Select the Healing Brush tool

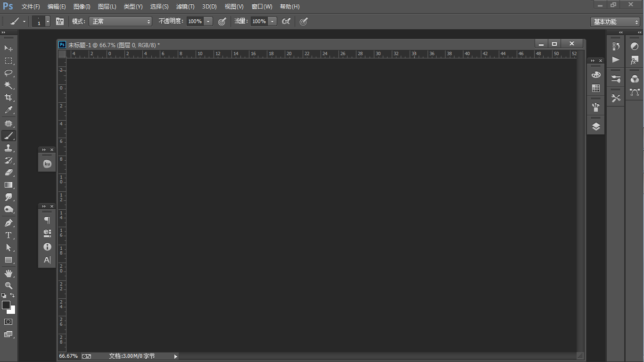[x=8, y=123]
